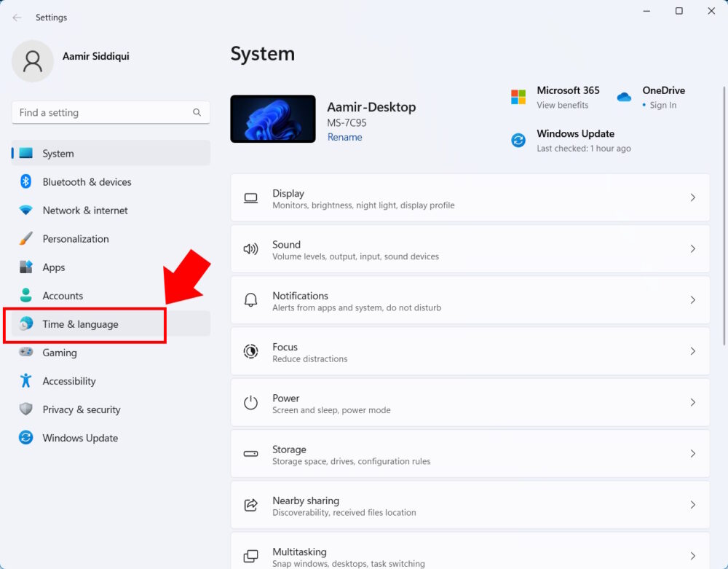Open Personalization settings section
This screenshot has width=728, height=569.
[111, 239]
